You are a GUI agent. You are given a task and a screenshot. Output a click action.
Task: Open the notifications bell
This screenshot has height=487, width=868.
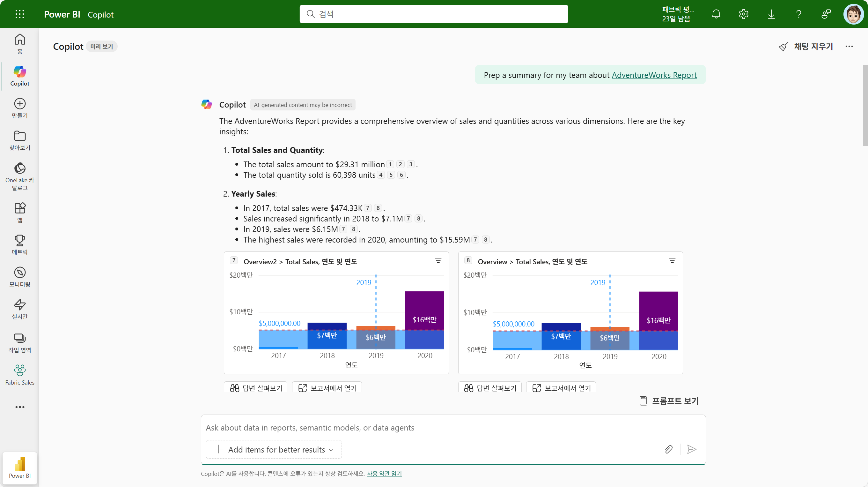[716, 14]
